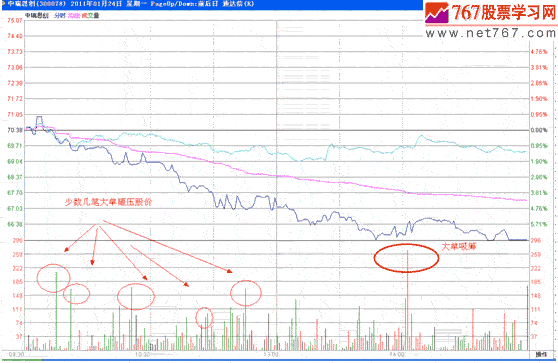Click the PageUp/Down:前后日 hint text
558x363 pixels.
point(184,4)
